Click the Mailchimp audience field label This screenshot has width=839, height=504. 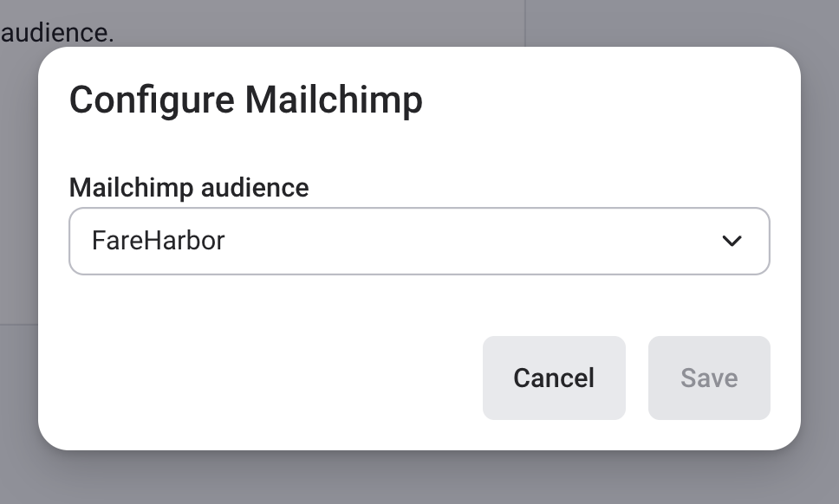[x=188, y=187]
